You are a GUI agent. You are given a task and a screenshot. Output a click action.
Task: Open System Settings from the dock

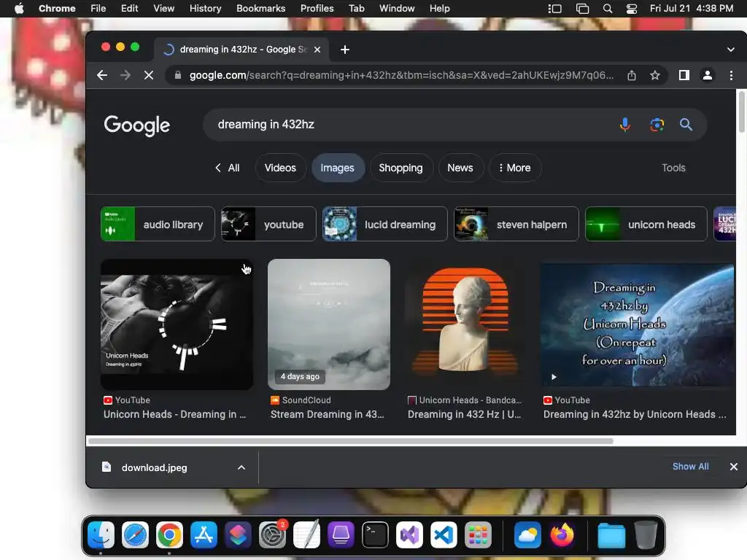click(x=273, y=535)
